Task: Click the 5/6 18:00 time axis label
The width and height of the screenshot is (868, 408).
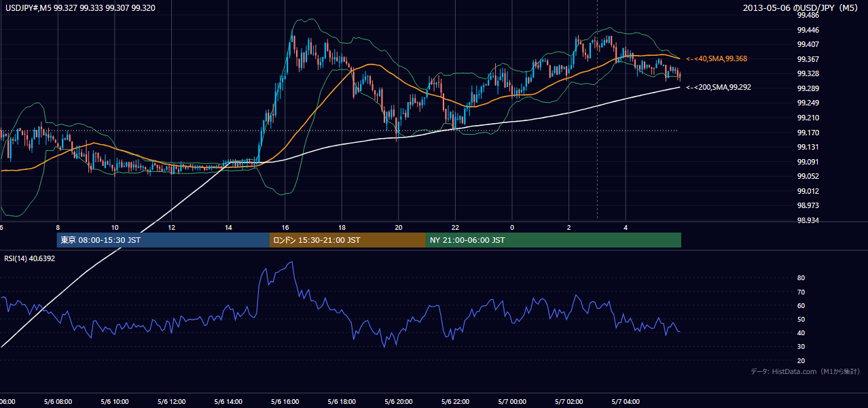Action: [x=342, y=401]
